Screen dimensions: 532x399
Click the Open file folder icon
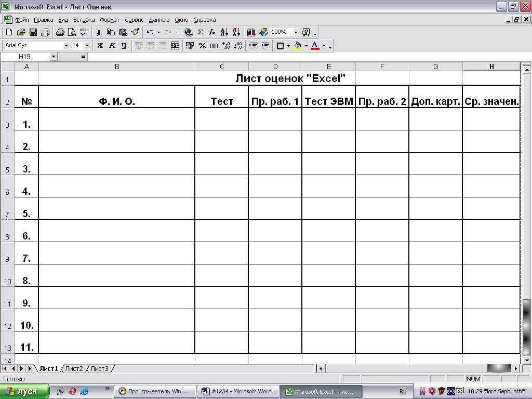pyautogui.click(x=21, y=32)
